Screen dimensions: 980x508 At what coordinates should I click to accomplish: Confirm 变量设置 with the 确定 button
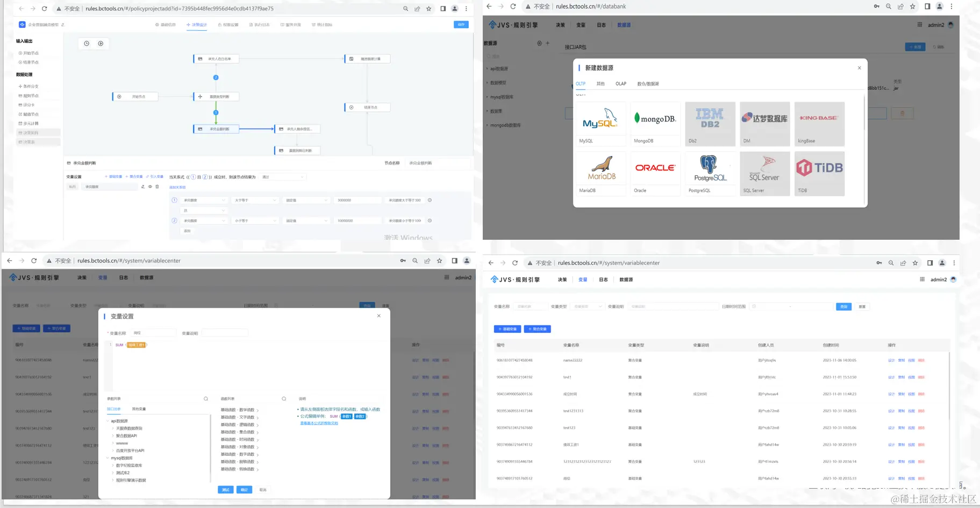244,490
